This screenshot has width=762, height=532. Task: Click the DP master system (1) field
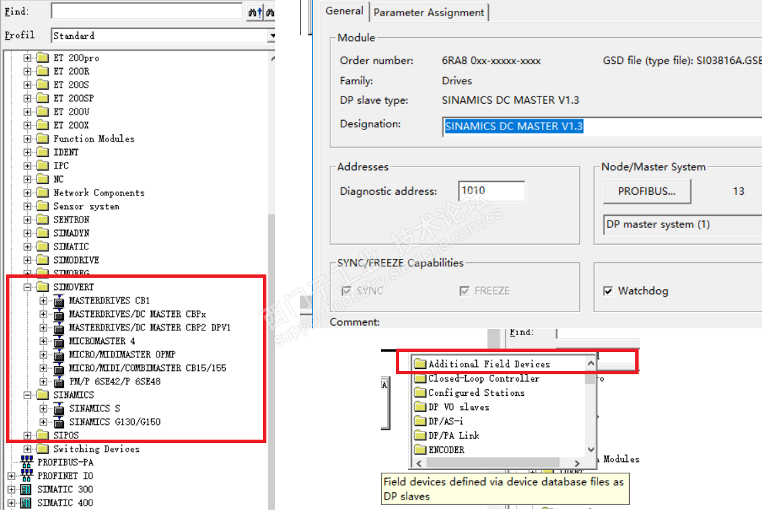(x=682, y=225)
